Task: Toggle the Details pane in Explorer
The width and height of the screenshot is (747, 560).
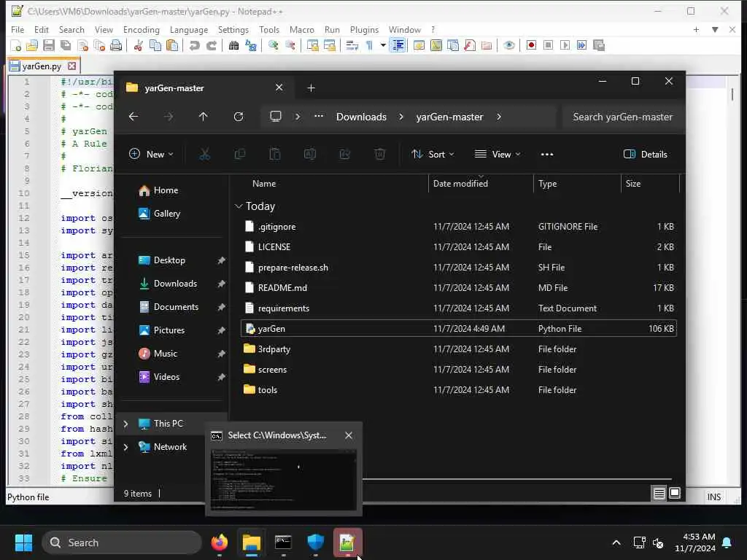Action: point(646,155)
